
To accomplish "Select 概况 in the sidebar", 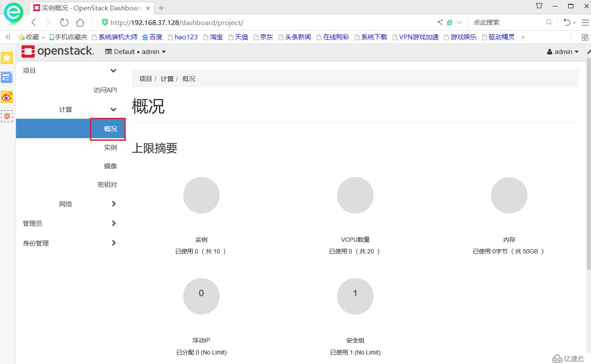I will point(70,129).
